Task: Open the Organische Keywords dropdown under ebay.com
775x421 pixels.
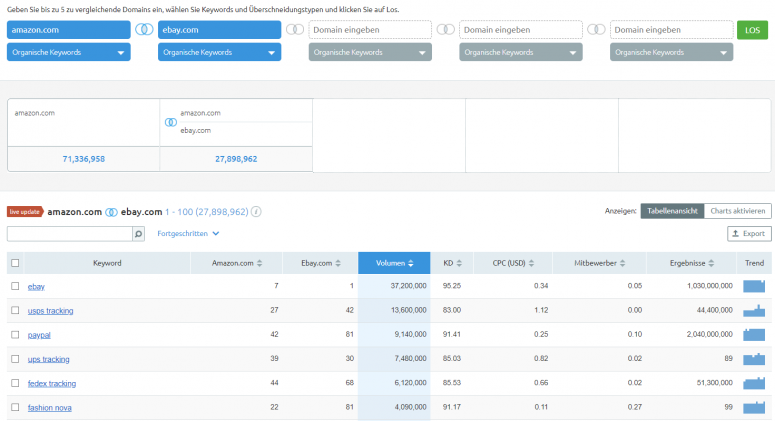Action: [219, 52]
